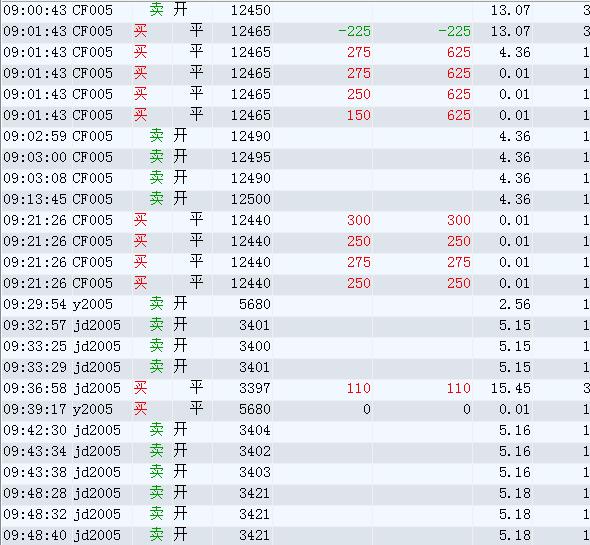Click the 09:32:57 jd2005 row at 3401
This screenshot has width=590, height=545.
tap(295, 325)
